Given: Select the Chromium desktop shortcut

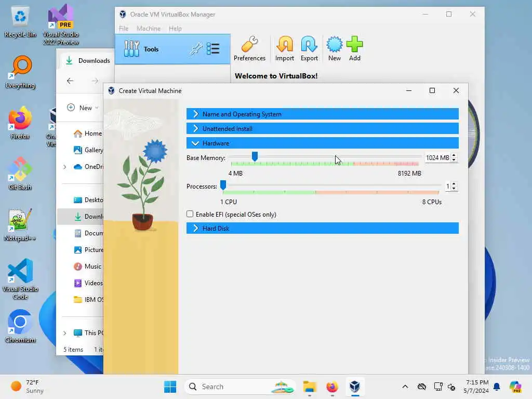Looking at the screenshot, I should (20, 326).
